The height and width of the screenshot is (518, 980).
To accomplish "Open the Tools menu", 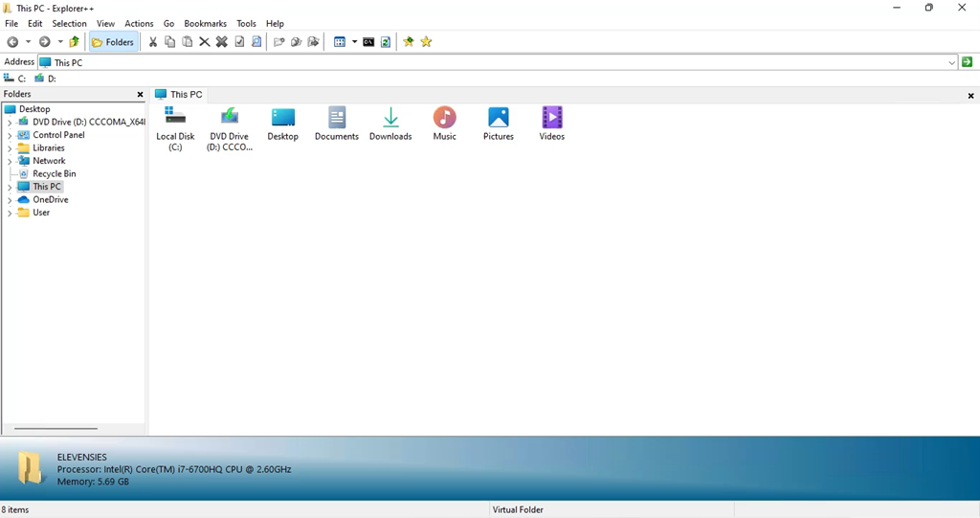I will tap(246, 23).
